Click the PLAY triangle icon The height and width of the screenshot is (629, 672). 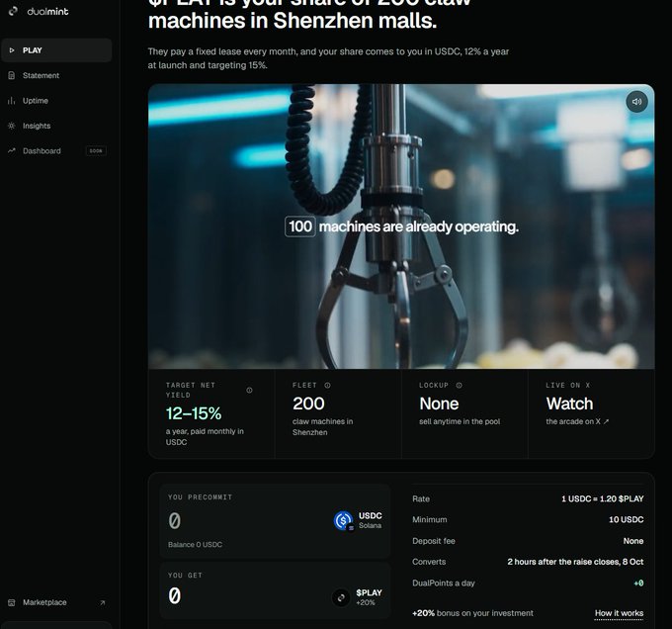point(12,50)
